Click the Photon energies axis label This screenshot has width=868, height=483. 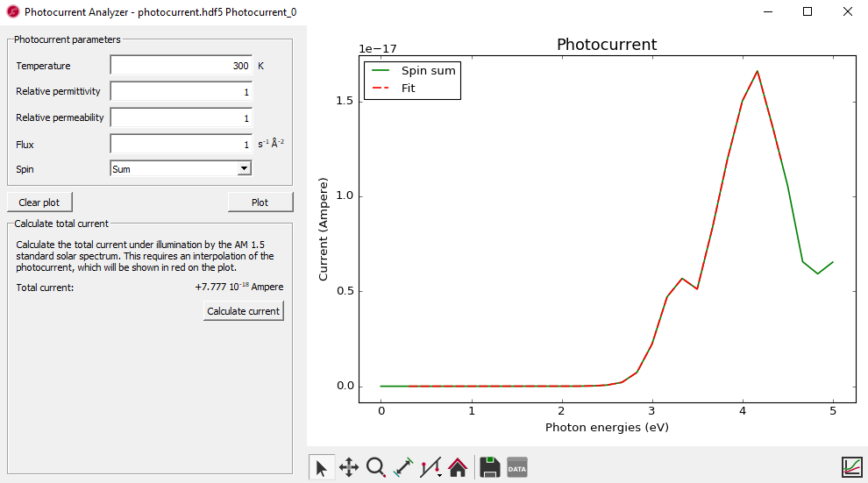[x=607, y=427]
